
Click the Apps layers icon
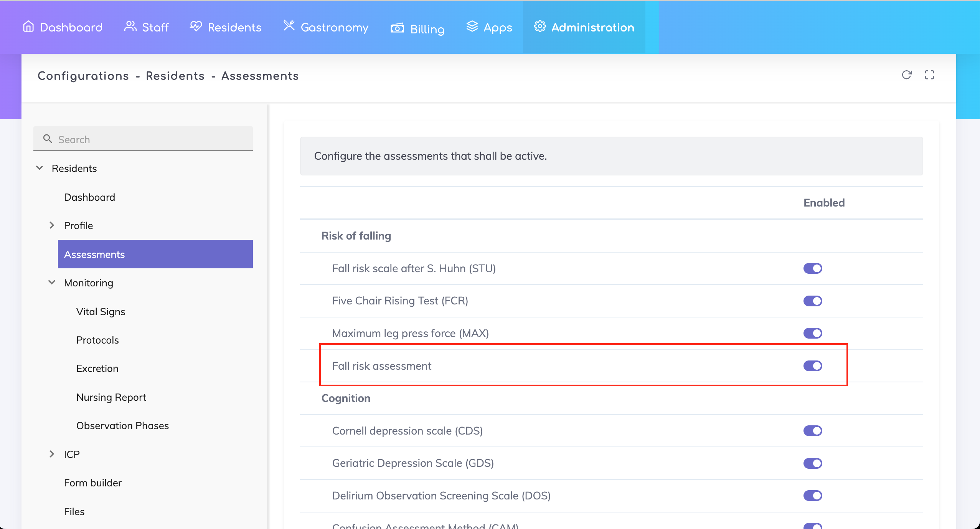point(472,26)
